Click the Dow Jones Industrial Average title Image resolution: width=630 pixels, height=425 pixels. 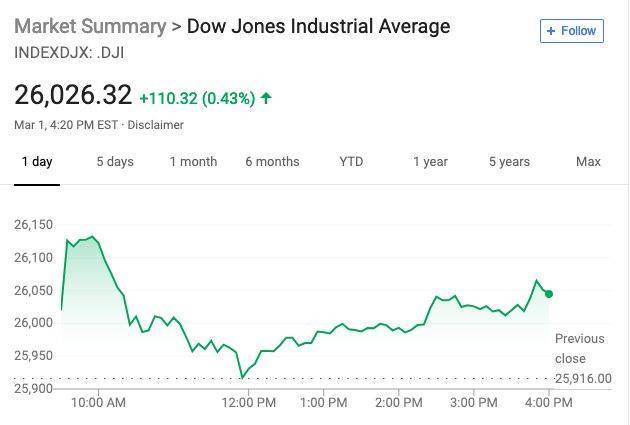coord(319,26)
